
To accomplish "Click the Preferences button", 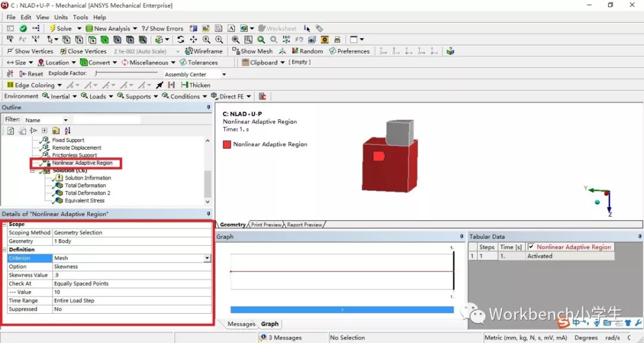I will (349, 51).
